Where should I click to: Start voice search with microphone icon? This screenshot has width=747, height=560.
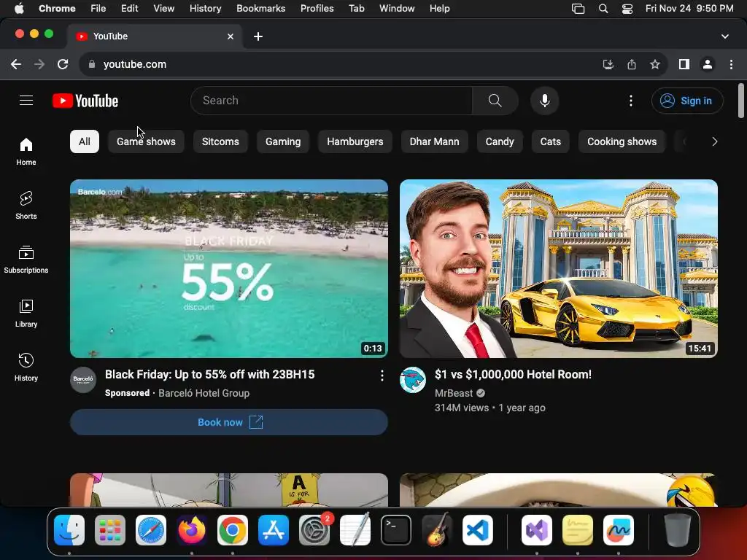(544, 101)
